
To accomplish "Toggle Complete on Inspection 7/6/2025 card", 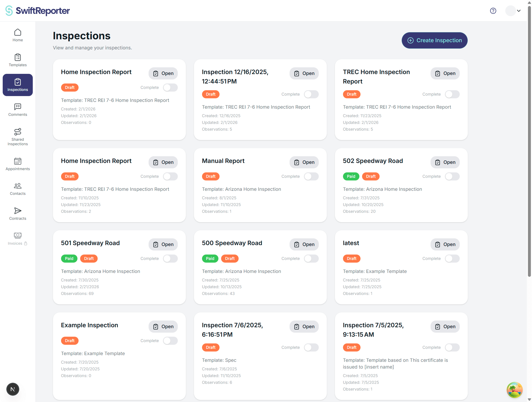I will pos(311,347).
